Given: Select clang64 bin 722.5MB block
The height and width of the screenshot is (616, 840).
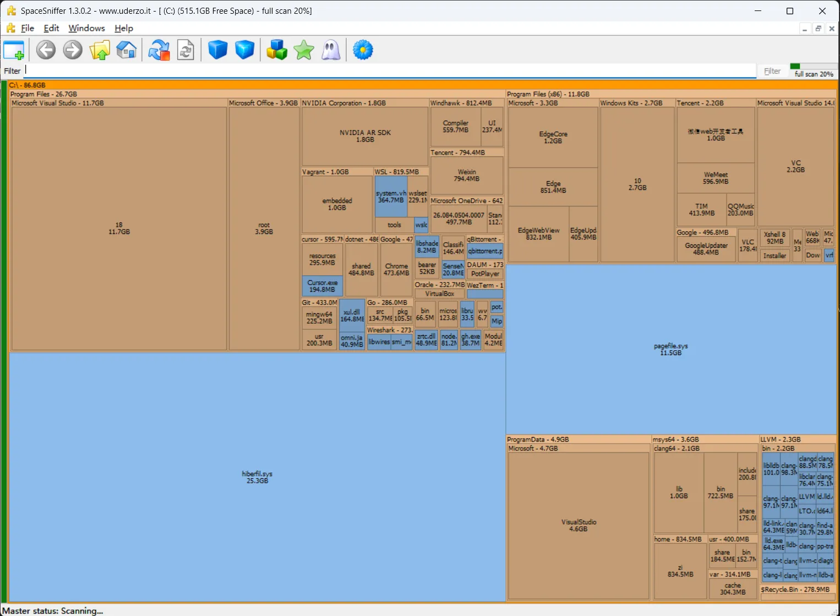Looking at the screenshot, I should point(721,492).
